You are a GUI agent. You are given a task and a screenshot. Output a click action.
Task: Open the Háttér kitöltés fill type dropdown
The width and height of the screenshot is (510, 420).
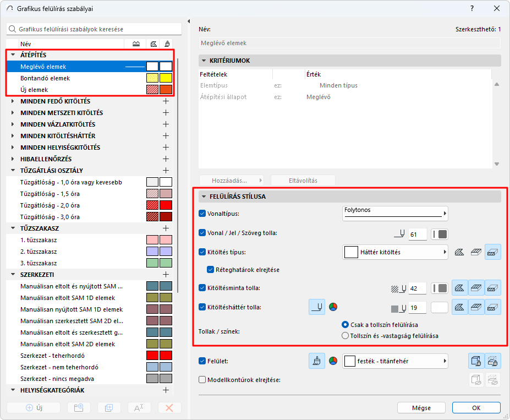[395, 252]
